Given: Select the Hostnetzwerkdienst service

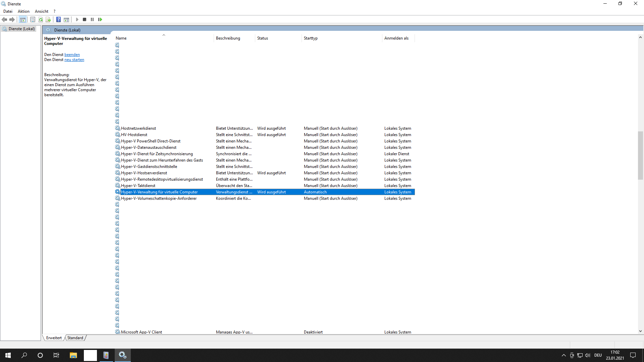Looking at the screenshot, I should point(265,128).
